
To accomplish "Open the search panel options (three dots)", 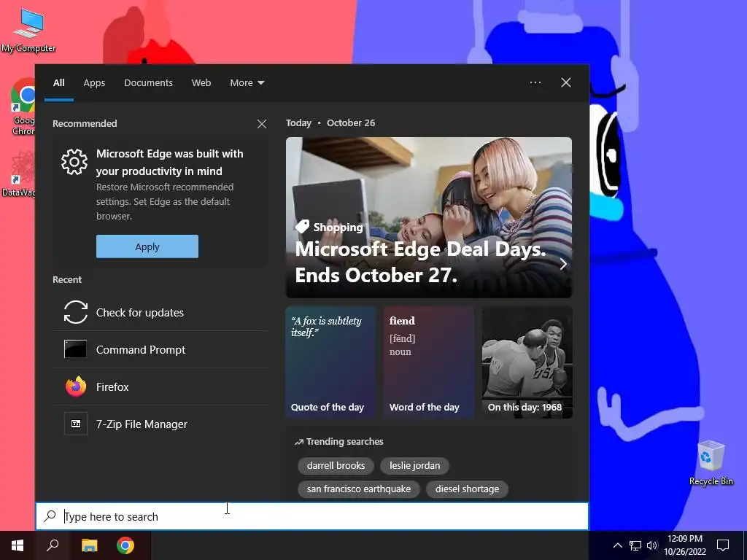I will click(535, 82).
